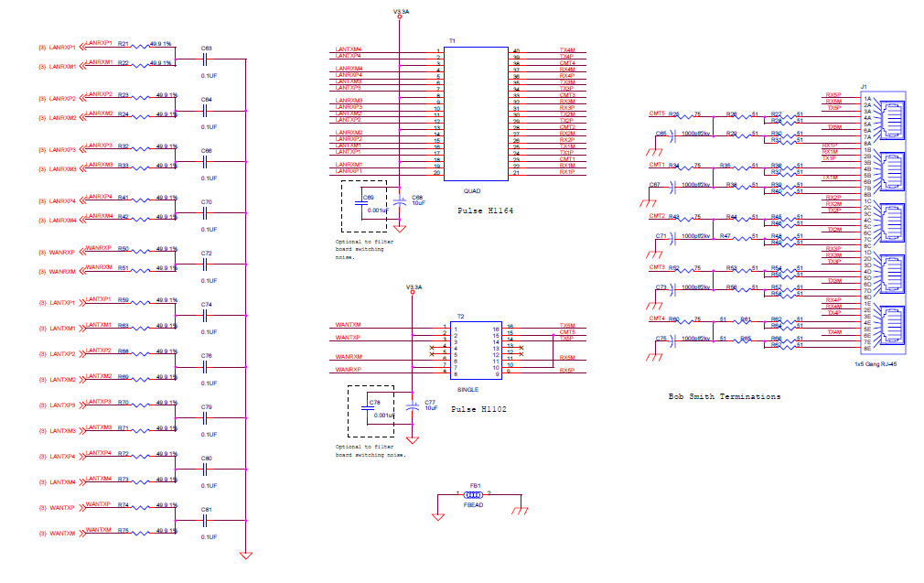This screenshot has width=924, height=583.
Task: Click the chassis ground right of FB1
Action: 522,514
